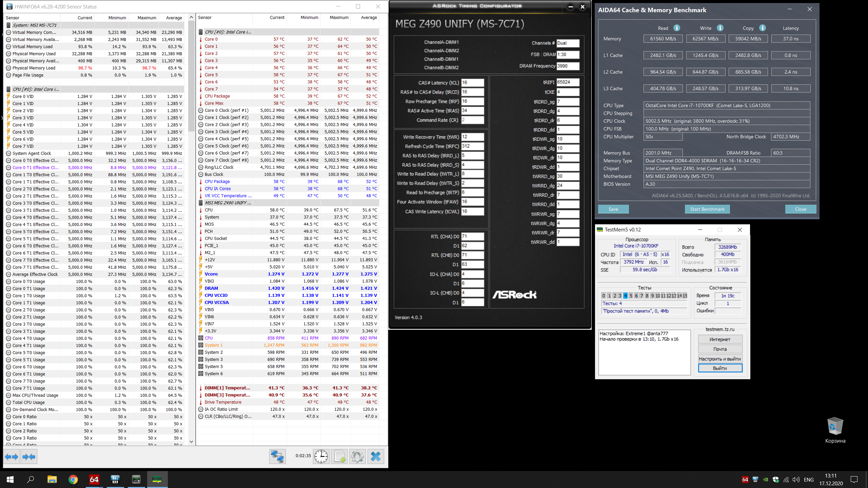
Task: Select the MSI MEG Z490 UNIFY sensor group
Action: coord(228,203)
